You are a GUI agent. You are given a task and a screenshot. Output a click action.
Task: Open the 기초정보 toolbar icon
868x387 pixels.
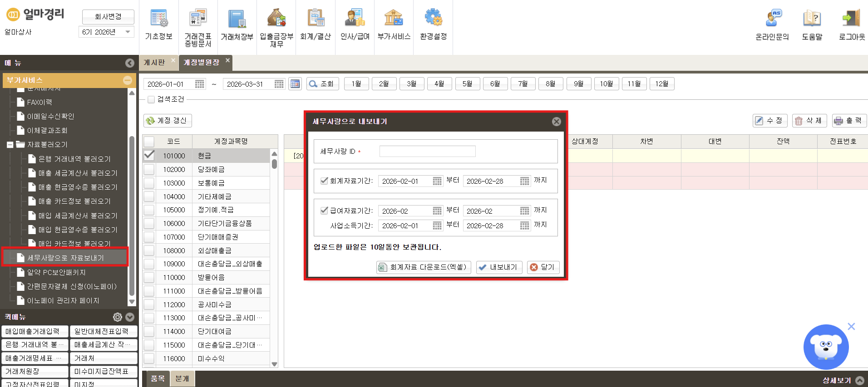pos(158,25)
